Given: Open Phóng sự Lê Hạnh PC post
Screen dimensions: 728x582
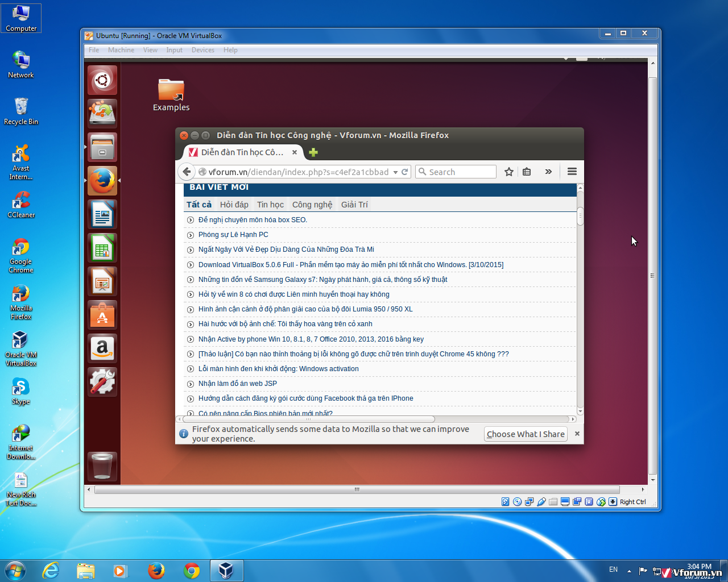Looking at the screenshot, I should (x=233, y=235).
